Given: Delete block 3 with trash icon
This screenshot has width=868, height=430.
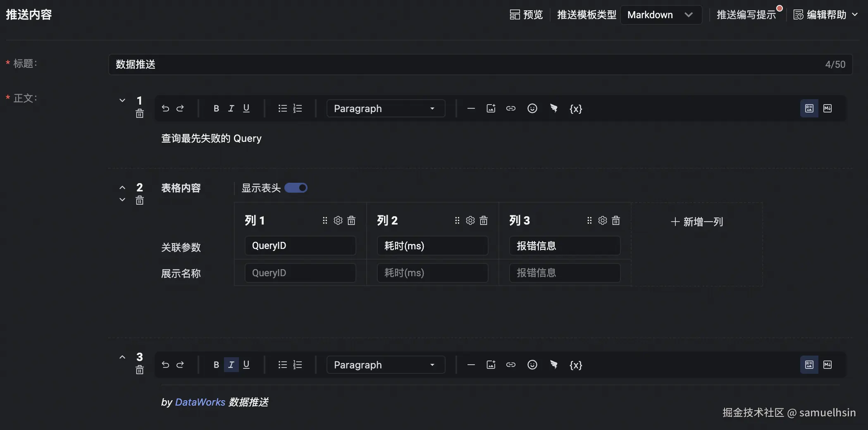Looking at the screenshot, I should (140, 370).
